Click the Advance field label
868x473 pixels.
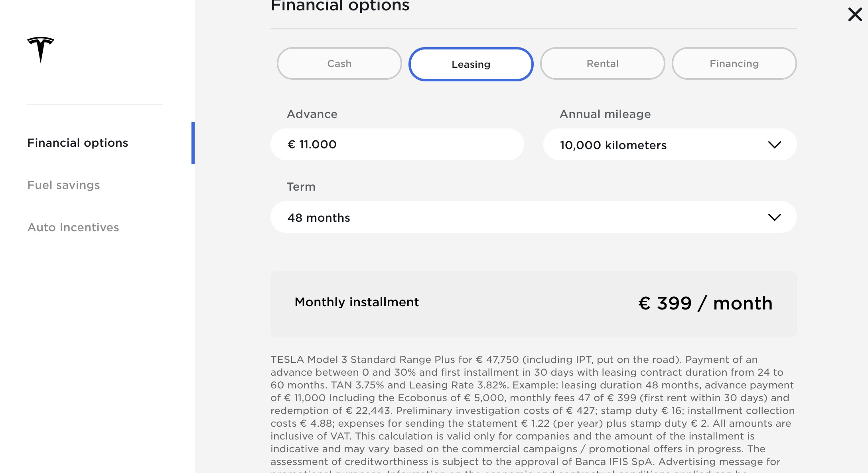(312, 114)
